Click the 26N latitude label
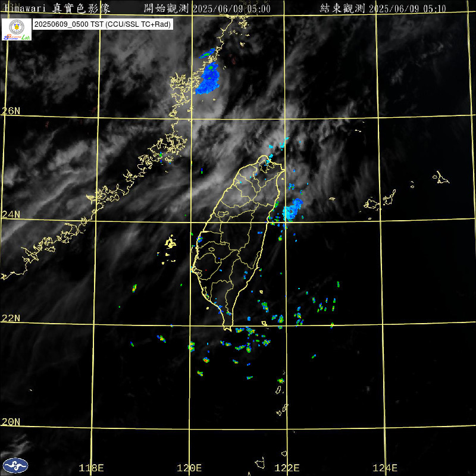The image size is (476, 476). coord(11,111)
